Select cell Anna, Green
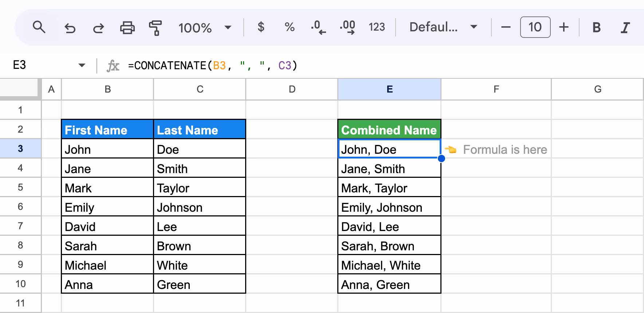 pos(389,284)
